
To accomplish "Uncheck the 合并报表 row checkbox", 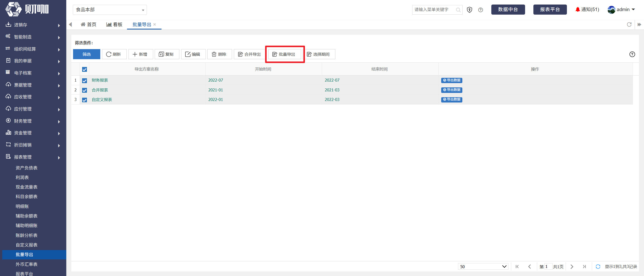I will click(x=84, y=90).
